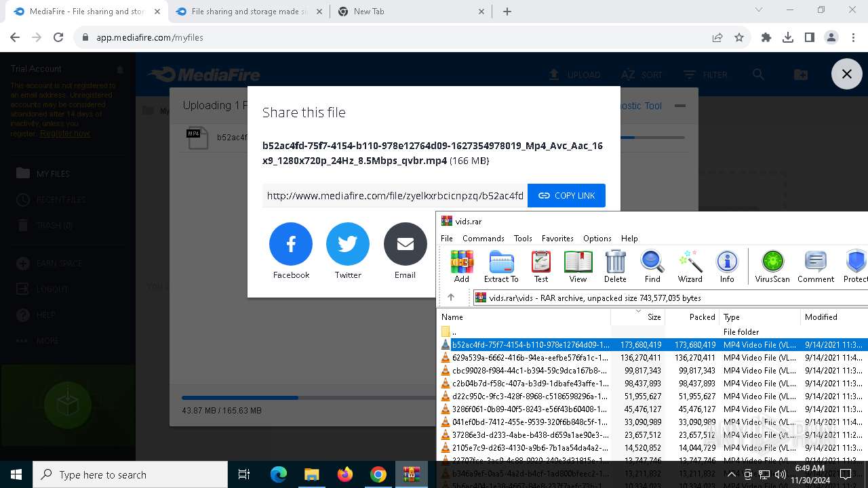Click WinRAR Delete toolbar icon

click(615, 266)
